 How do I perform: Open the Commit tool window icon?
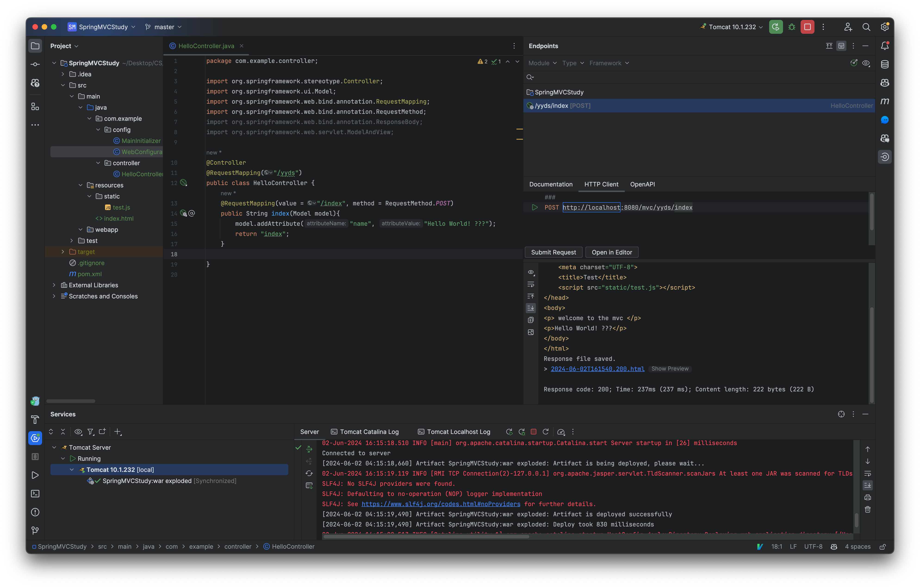click(x=35, y=64)
